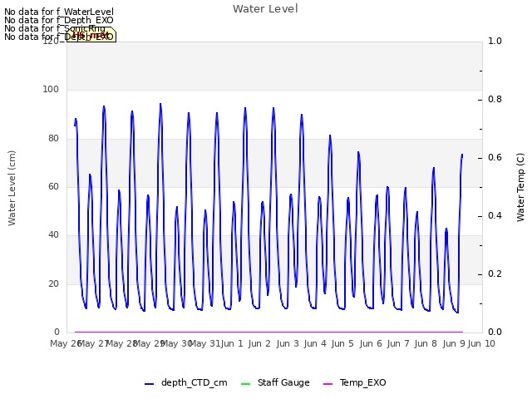Click x-axis label Jun 3
Screen dimensions: 532x399
pos(288,343)
